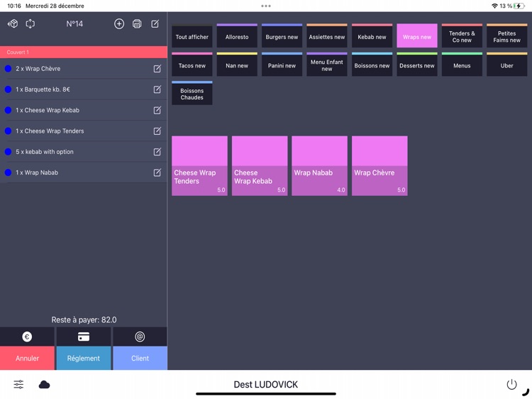Click the cube icon beside N°14

tap(13, 23)
